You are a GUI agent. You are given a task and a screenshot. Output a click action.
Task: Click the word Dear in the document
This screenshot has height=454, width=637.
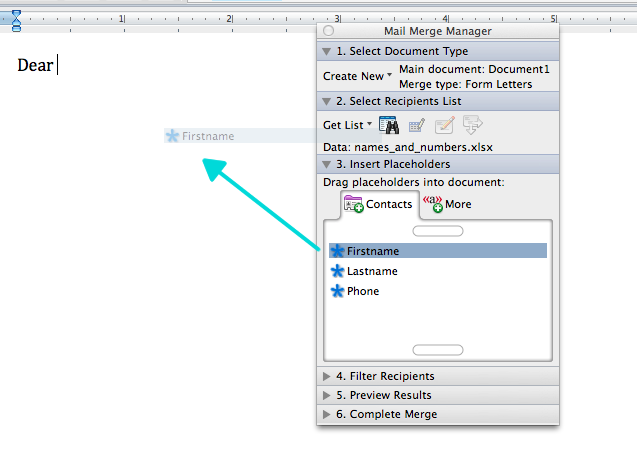35,65
